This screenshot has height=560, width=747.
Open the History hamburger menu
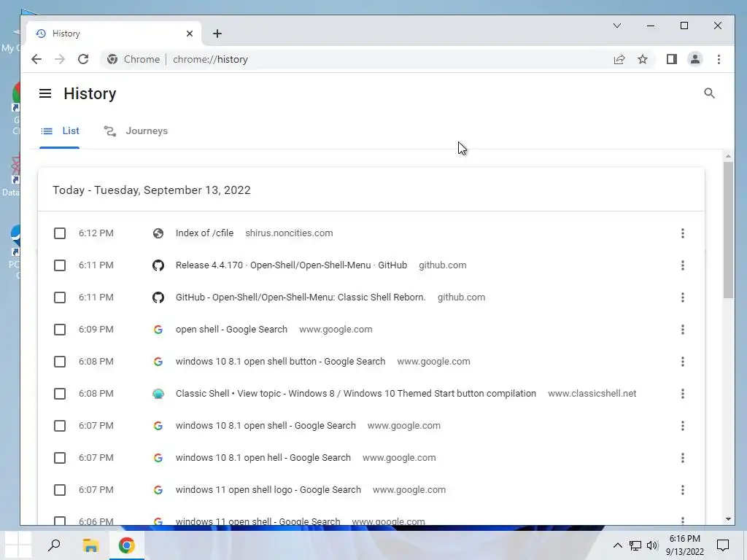pyautogui.click(x=45, y=93)
